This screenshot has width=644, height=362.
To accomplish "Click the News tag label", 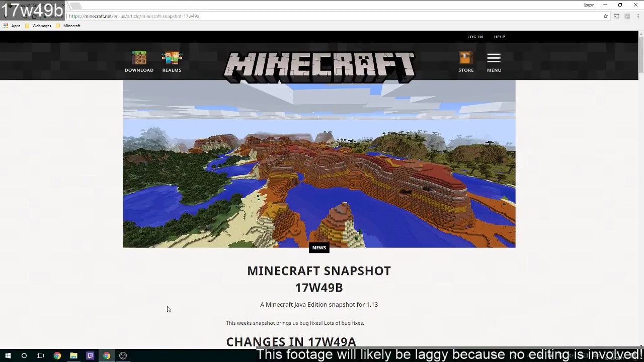I will point(319,247).
